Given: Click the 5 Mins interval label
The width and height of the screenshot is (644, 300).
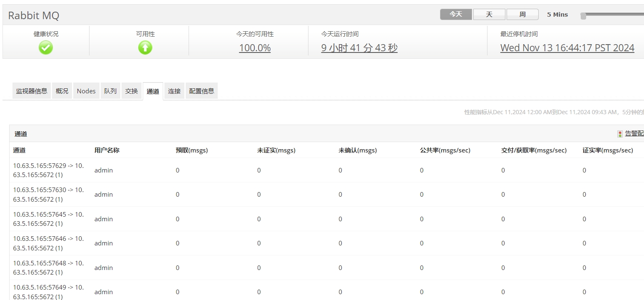Looking at the screenshot, I should [557, 15].
